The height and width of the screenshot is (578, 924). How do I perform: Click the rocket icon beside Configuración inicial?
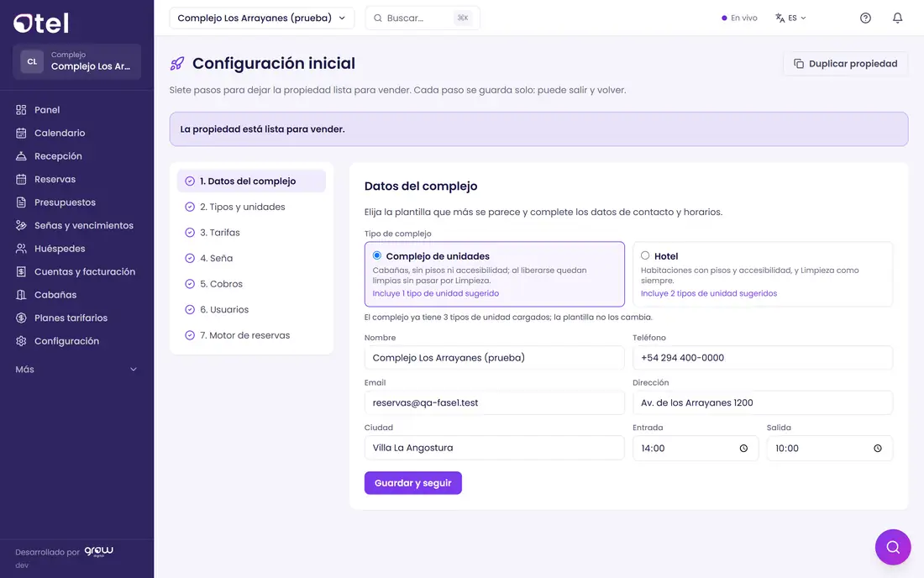(176, 64)
